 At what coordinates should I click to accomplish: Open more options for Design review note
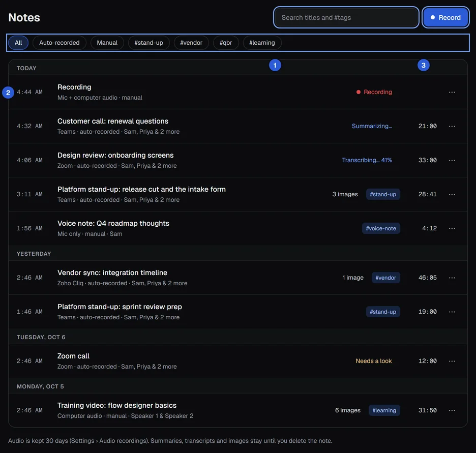tap(452, 160)
